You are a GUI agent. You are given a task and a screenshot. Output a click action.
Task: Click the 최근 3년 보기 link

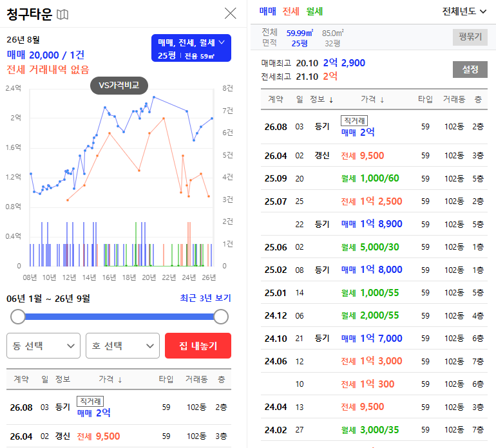point(205,298)
